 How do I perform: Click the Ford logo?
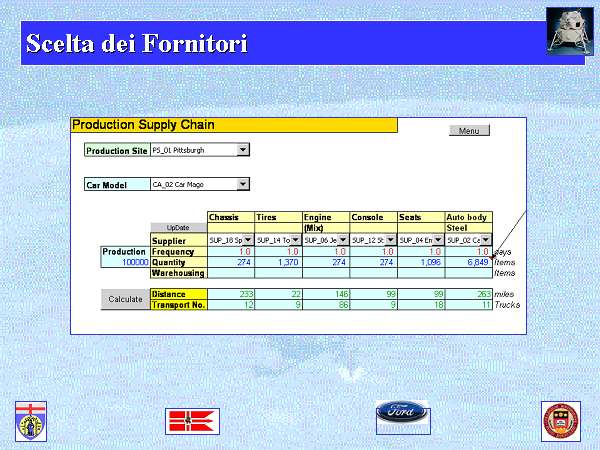click(x=401, y=412)
